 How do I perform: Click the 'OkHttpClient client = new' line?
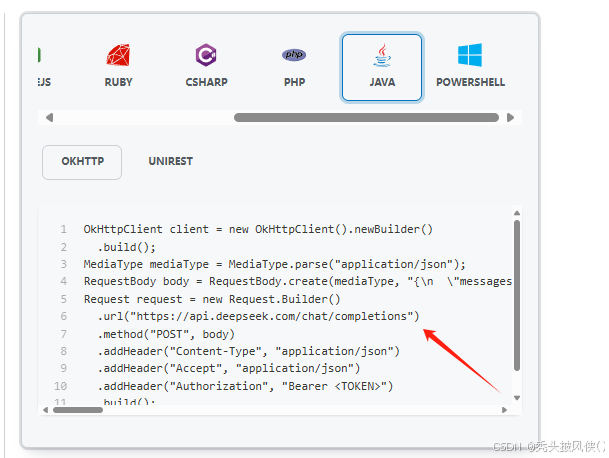point(258,230)
